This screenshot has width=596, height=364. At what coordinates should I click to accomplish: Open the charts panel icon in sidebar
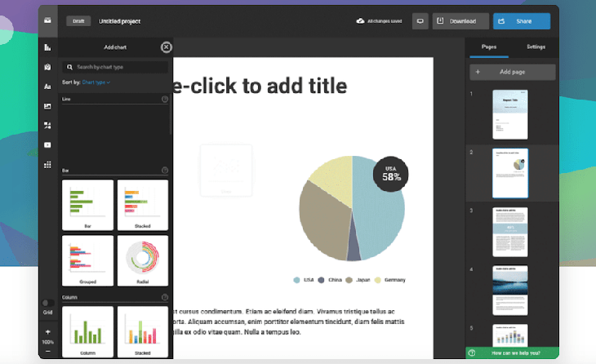coord(47,47)
